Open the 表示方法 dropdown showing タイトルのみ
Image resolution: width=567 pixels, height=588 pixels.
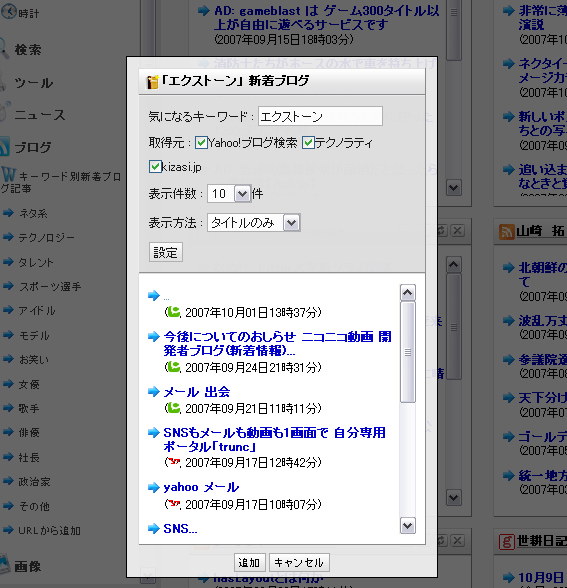click(254, 223)
